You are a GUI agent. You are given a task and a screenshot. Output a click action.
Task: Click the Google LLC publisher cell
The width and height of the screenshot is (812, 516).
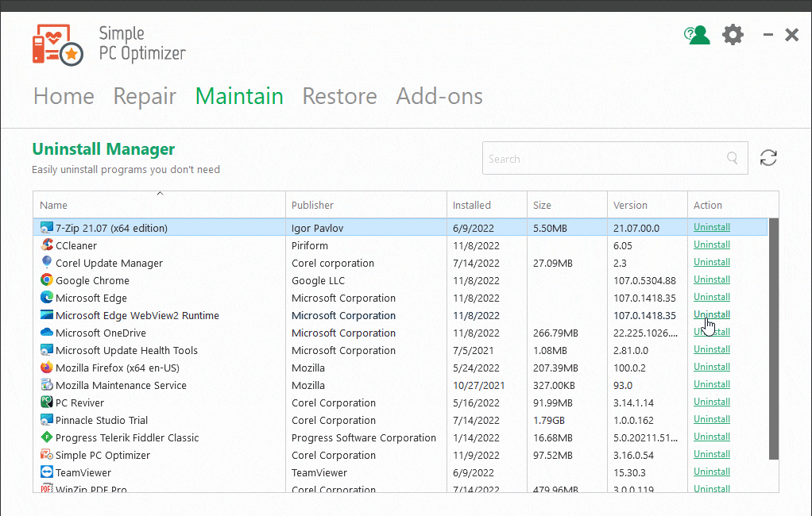pos(318,280)
